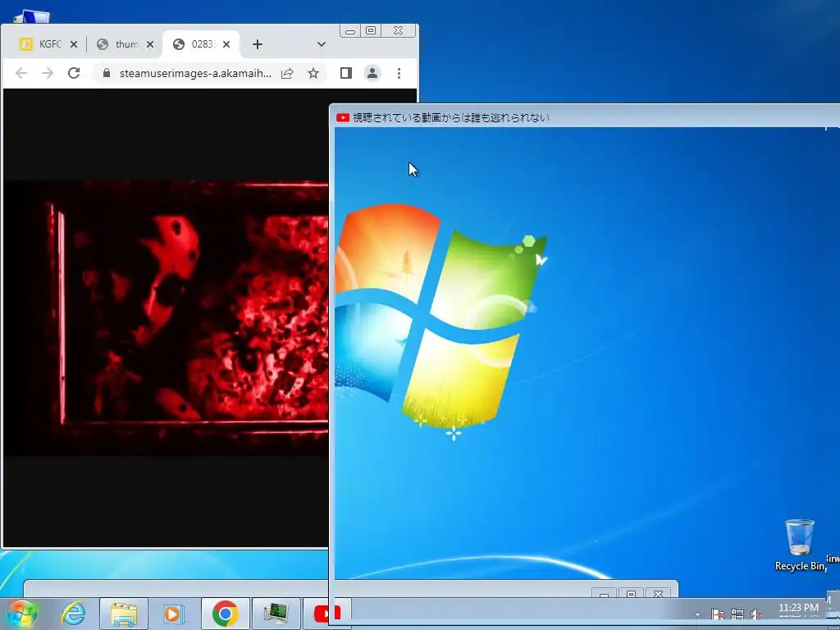Show hidden tray icons arrow

pyautogui.click(x=697, y=614)
